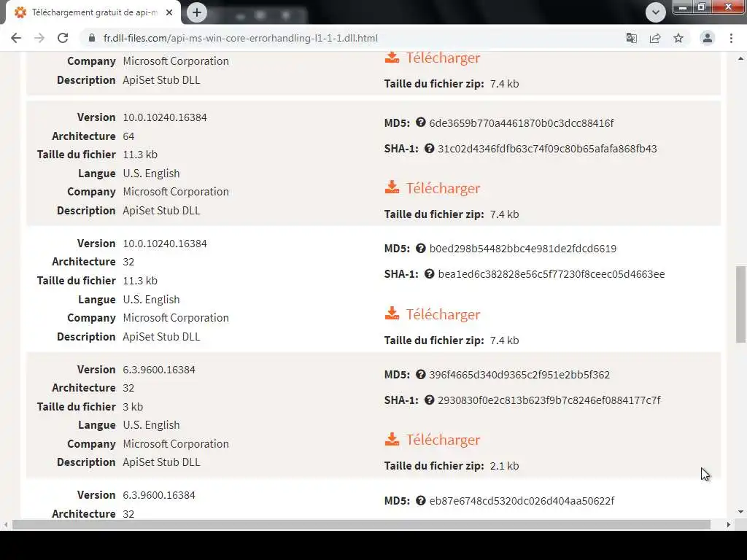Bookmark this page with the star
This screenshot has height=560, width=747.
point(678,38)
